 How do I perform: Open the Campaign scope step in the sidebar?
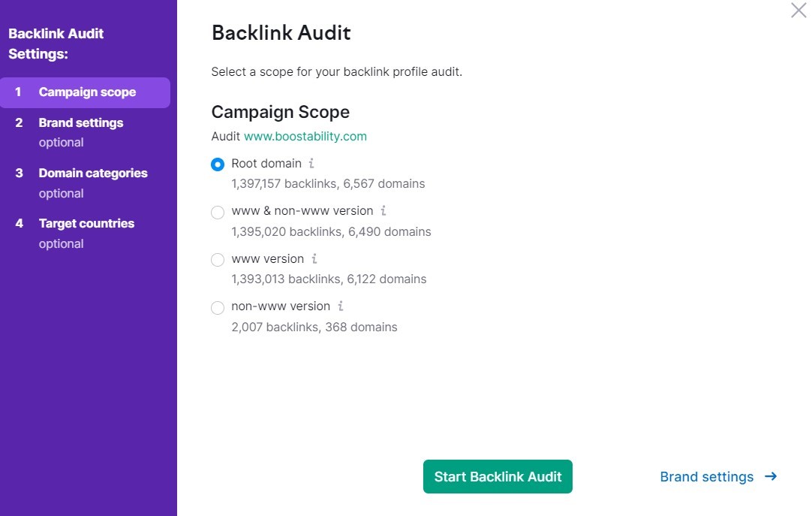(87, 92)
